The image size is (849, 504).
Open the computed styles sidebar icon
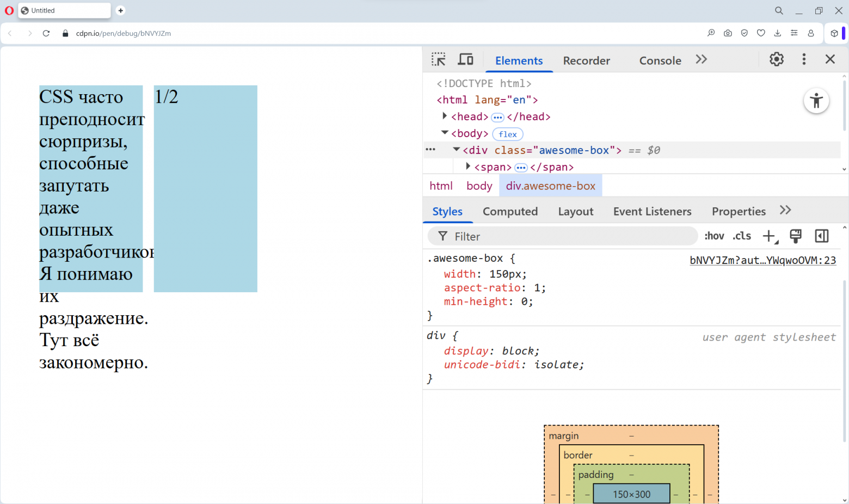tap(822, 236)
